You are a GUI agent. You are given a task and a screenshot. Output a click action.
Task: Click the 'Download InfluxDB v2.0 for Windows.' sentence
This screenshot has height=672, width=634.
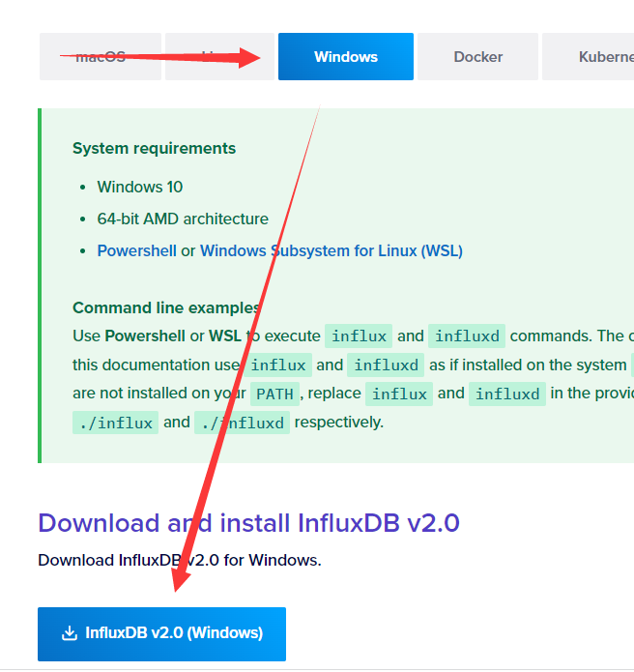point(180,560)
